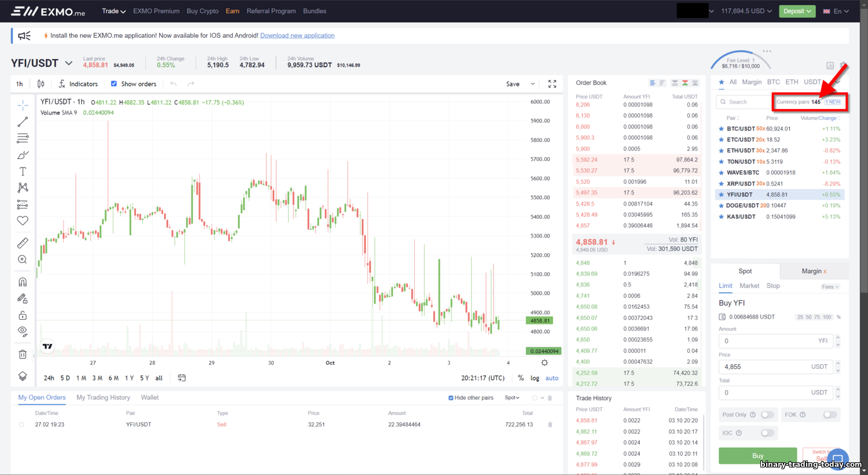Image resolution: width=868 pixels, height=475 pixels.
Task: Click the Price input field
Action: coord(775,367)
